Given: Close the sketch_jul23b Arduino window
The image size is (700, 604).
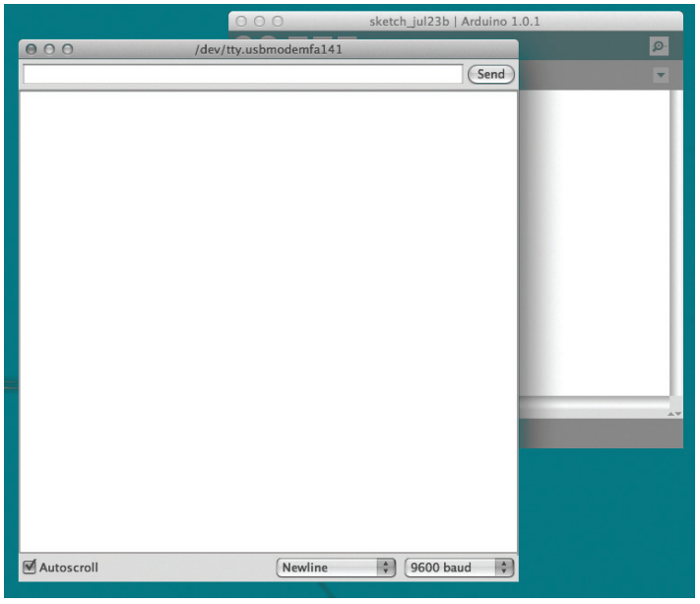Looking at the screenshot, I should [x=241, y=21].
